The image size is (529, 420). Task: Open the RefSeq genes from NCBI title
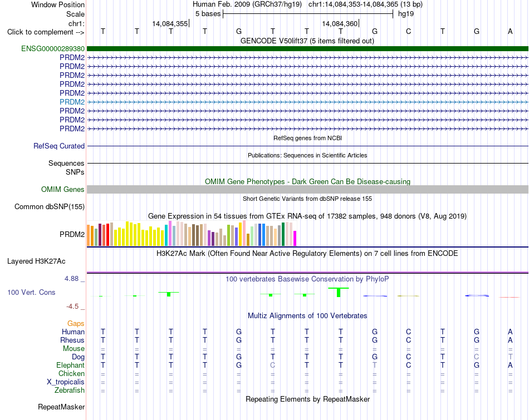(x=307, y=138)
